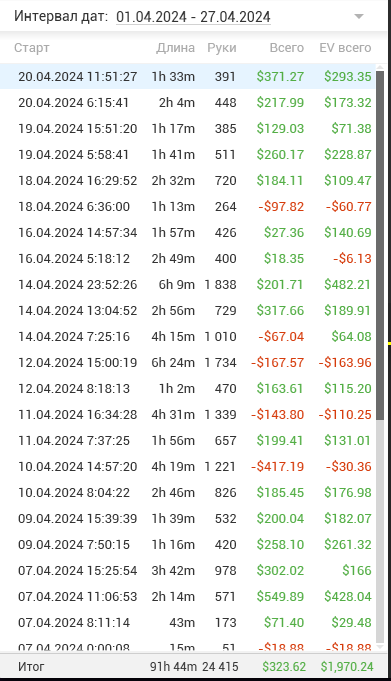This screenshot has height=681, width=391.
Task: Sort by the Длина column header
Action: pos(176,48)
